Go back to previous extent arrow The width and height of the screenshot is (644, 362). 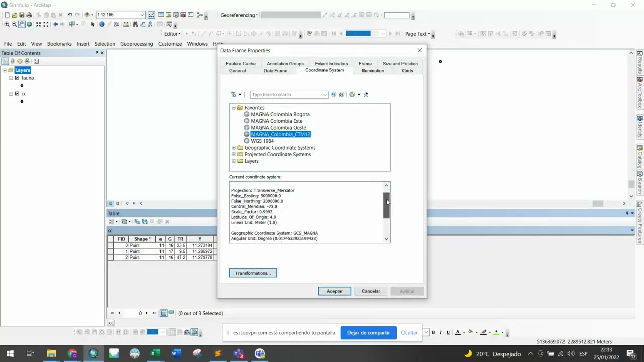pos(56,24)
